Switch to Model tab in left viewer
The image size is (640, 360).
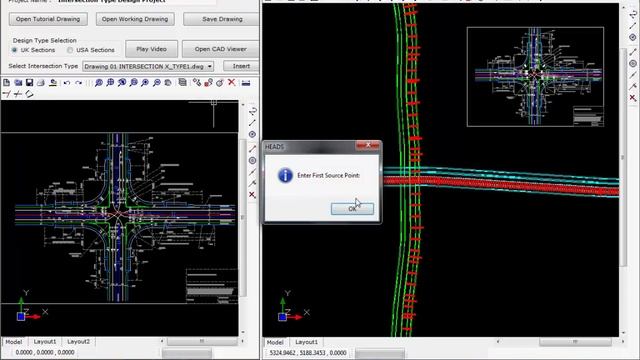tap(13, 342)
